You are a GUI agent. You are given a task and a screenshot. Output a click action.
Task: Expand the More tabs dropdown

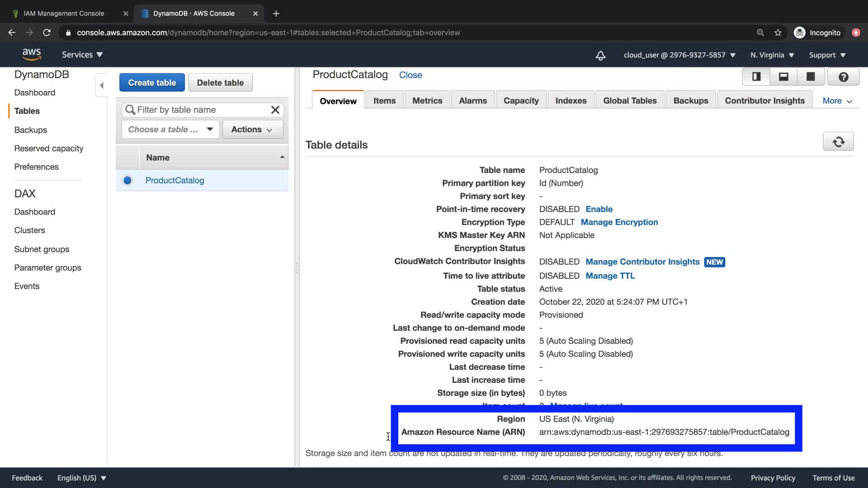[x=837, y=101]
